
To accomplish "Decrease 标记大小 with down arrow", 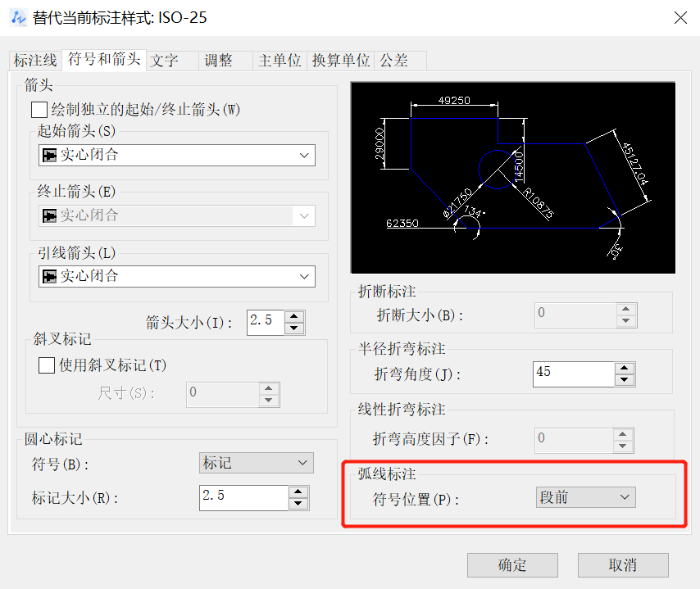I will click(298, 504).
